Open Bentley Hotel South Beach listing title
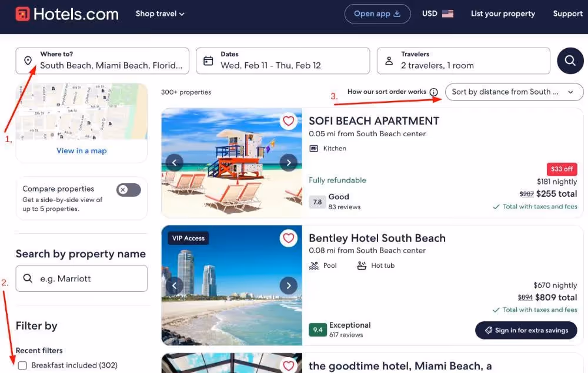This screenshot has height=373, width=588. pos(377,238)
